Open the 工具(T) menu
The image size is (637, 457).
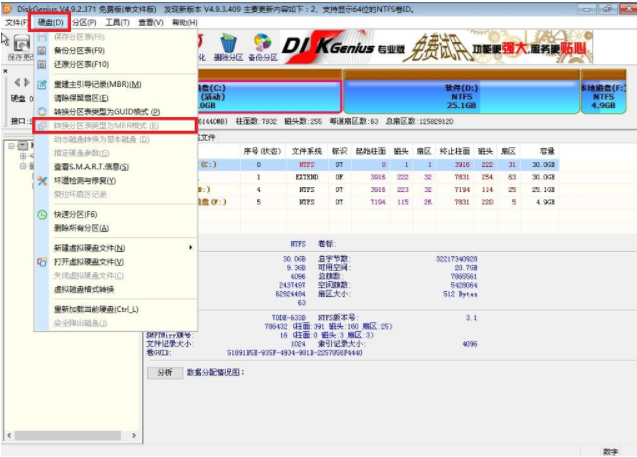[x=117, y=22]
